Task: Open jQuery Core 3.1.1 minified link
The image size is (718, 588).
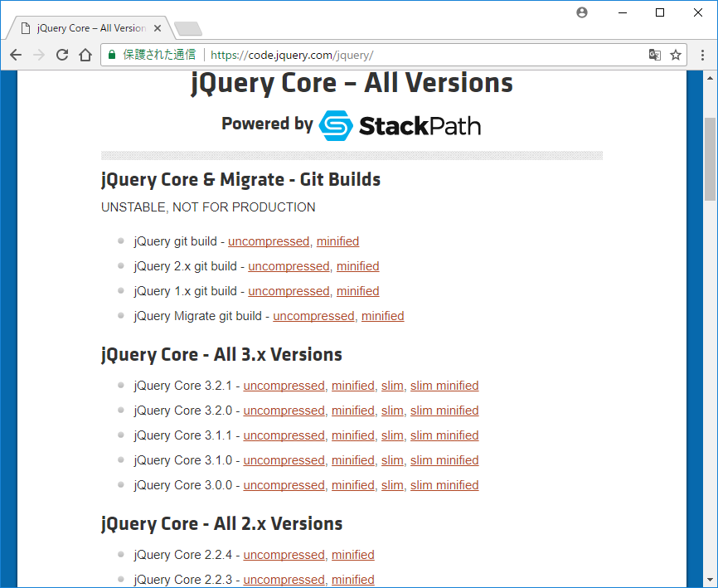Action: [353, 435]
